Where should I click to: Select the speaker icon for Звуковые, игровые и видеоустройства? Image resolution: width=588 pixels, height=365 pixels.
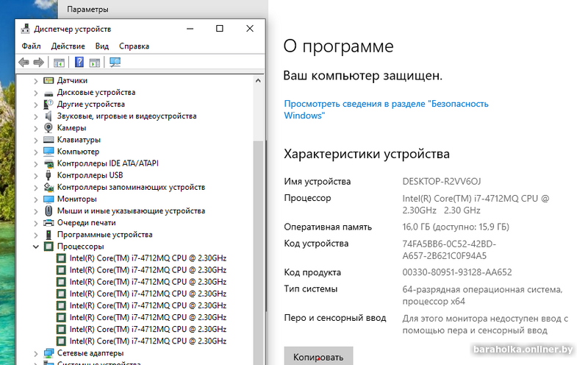(49, 116)
